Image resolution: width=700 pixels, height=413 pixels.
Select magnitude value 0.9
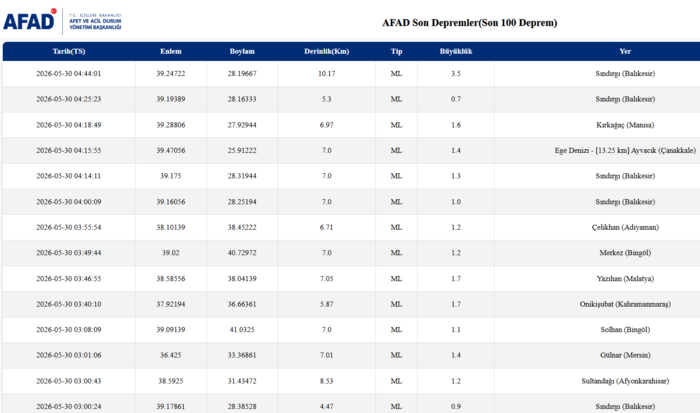[x=456, y=406]
